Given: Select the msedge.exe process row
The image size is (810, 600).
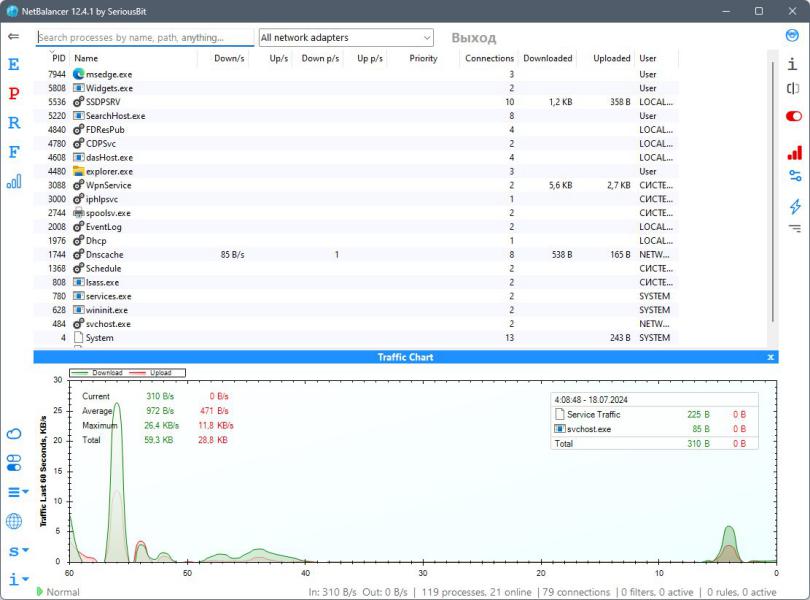Looking at the screenshot, I should (356, 74).
